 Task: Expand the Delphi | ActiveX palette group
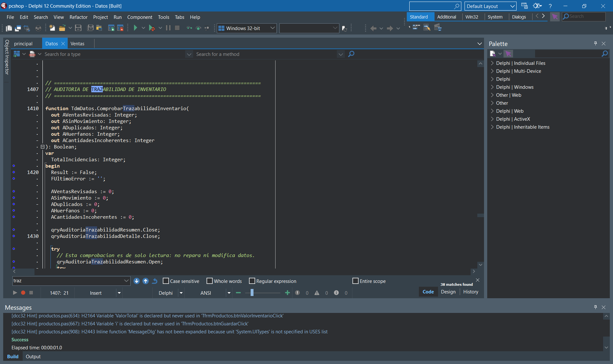492,119
